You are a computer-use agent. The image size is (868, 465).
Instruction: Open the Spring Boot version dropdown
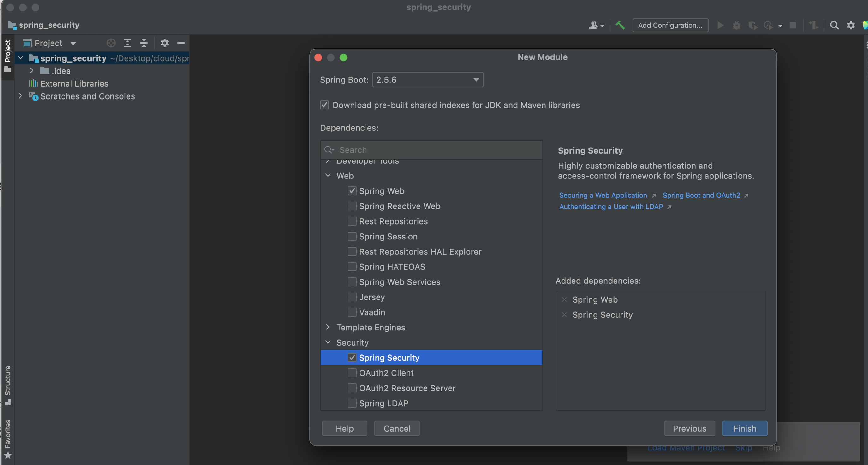coord(428,80)
